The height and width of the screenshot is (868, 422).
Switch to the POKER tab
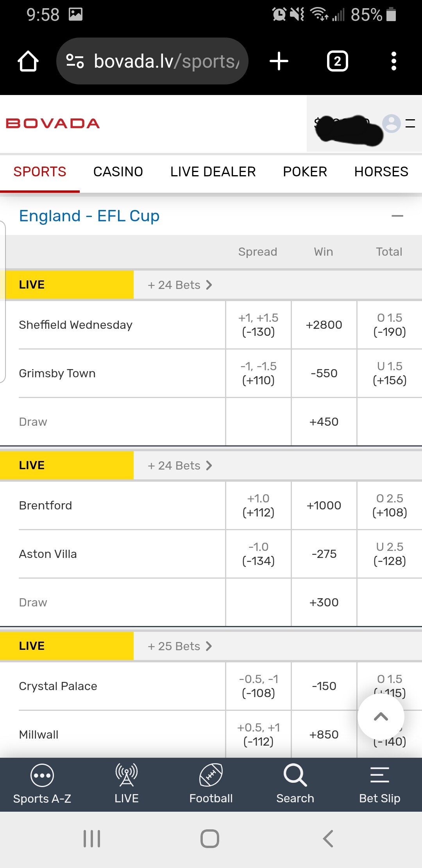point(305,172)
